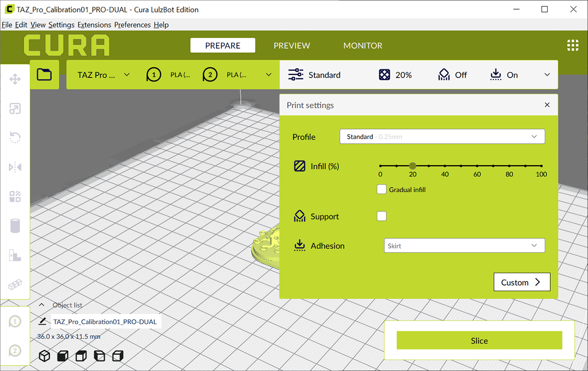Toggle the Support checkbox
The image size is (588, 371).
(382, 216)
